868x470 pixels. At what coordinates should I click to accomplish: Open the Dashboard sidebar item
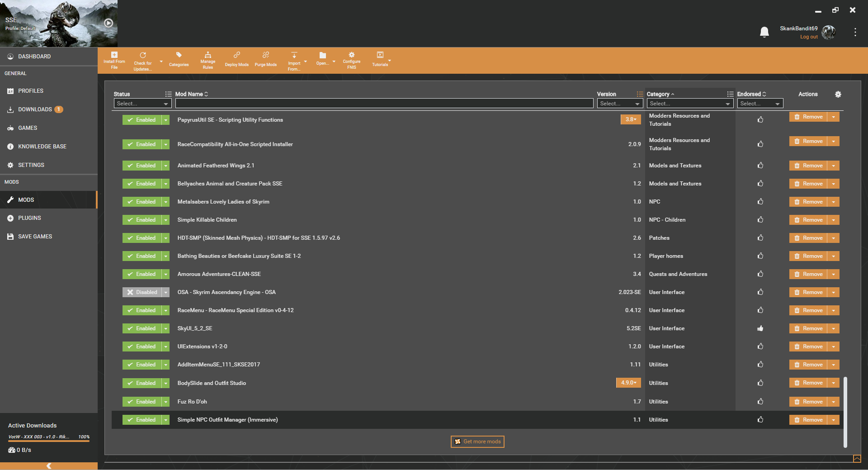pos(49,57)
